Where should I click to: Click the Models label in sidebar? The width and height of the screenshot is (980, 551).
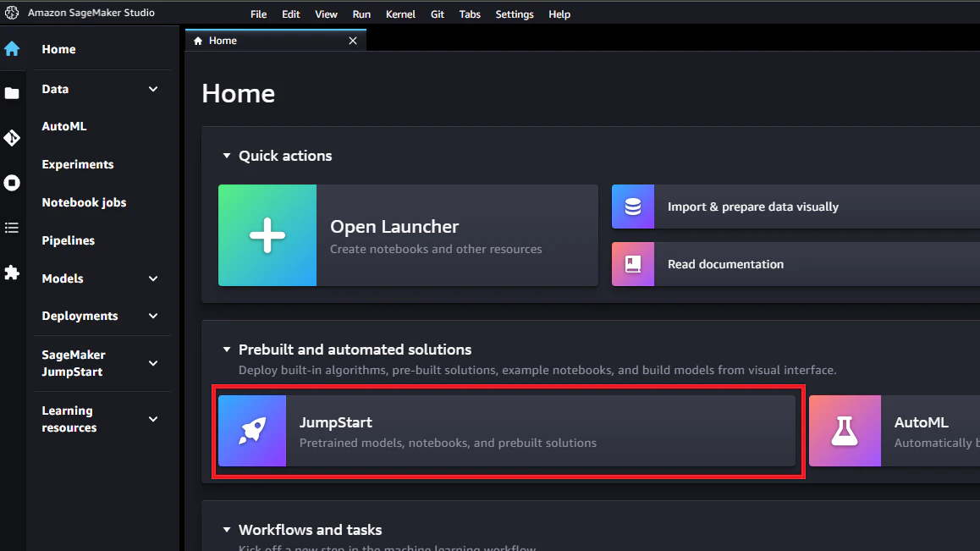(x=63, y=278)
